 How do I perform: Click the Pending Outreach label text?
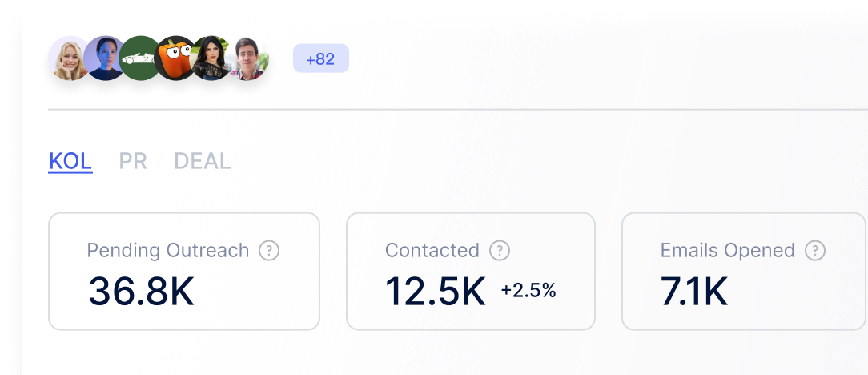click(x=168, y=250)
